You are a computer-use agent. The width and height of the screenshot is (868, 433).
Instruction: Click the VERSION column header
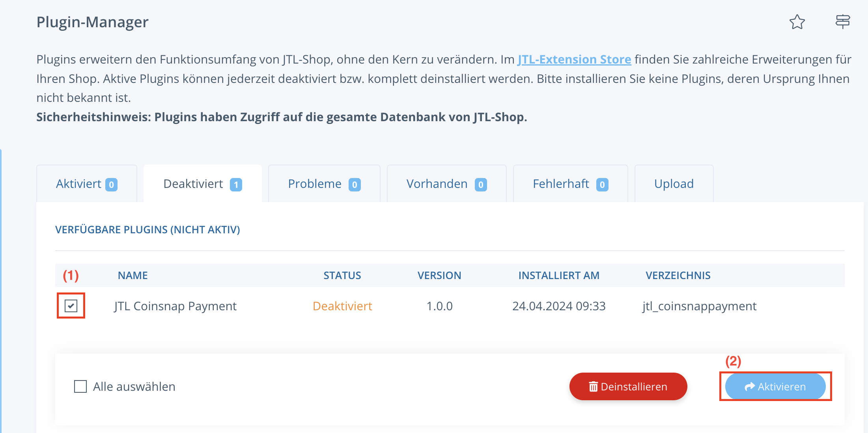pos(439,276)
